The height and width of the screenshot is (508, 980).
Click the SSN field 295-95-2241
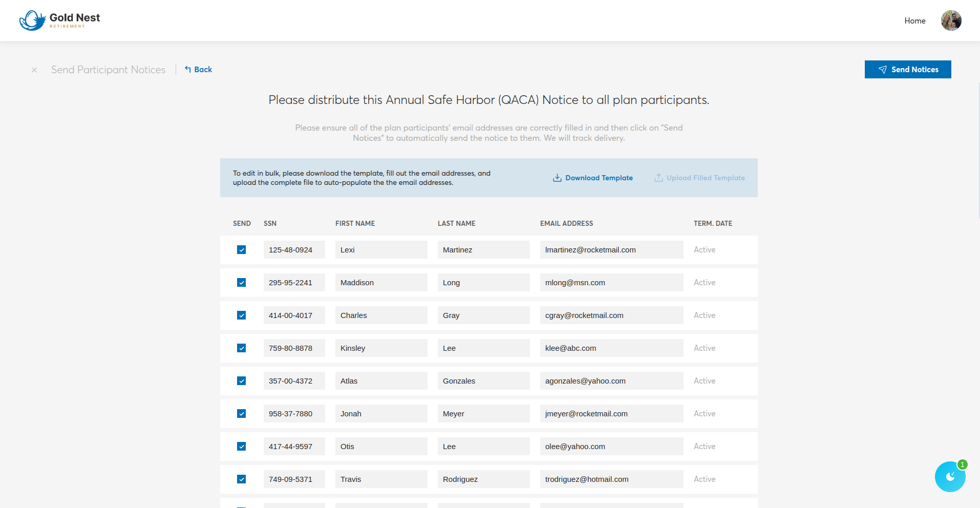click(294, 283)
